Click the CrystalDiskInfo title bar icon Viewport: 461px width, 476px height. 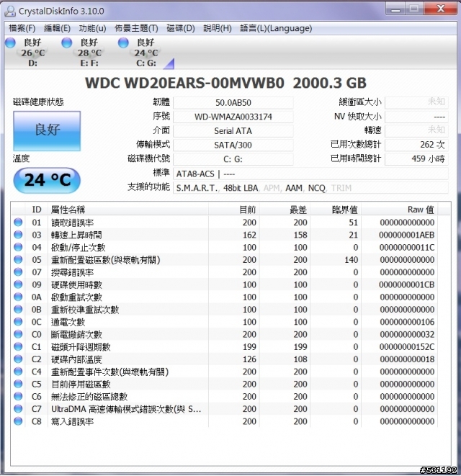click(10, 12)
